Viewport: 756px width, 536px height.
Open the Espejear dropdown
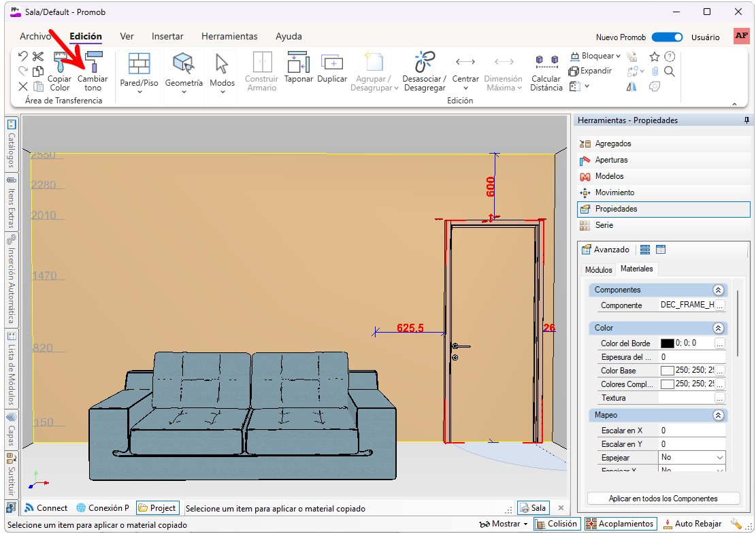(x=691, y=458)
